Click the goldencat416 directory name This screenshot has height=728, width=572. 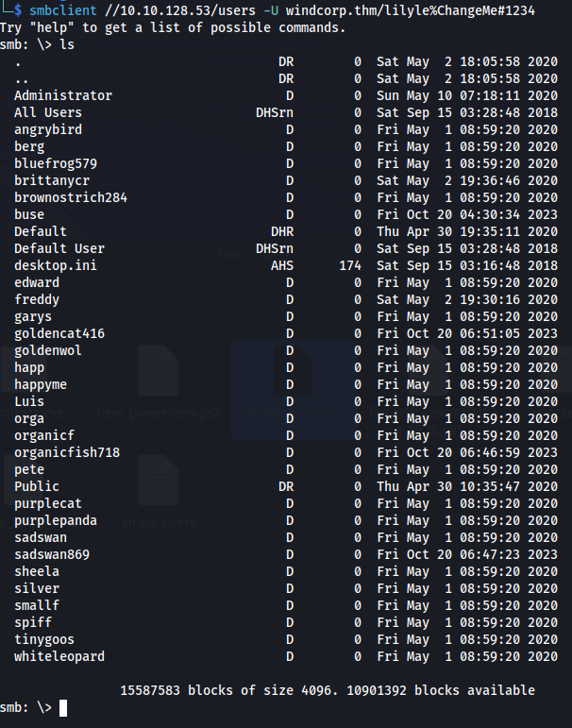[x=59, y=333]
